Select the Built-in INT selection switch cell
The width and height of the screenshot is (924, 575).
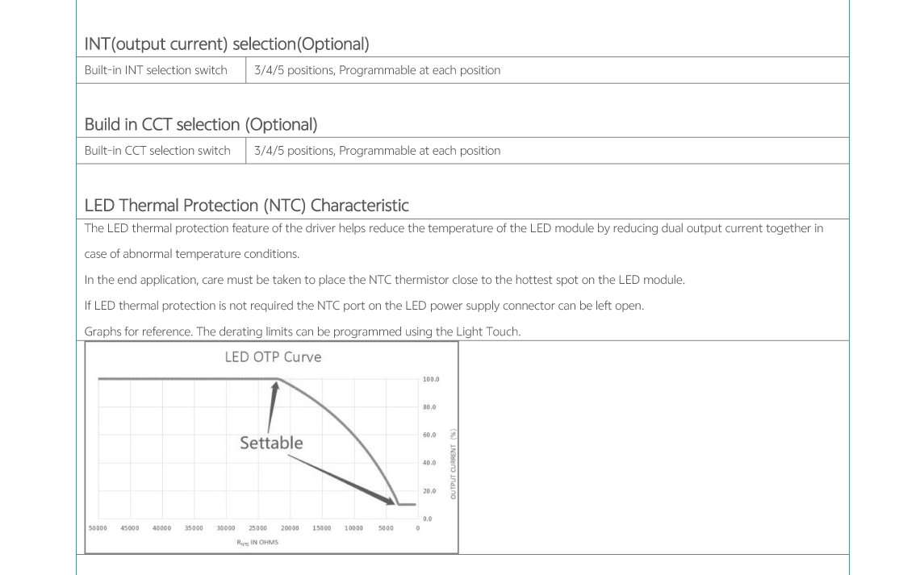[x=156, y=70]
